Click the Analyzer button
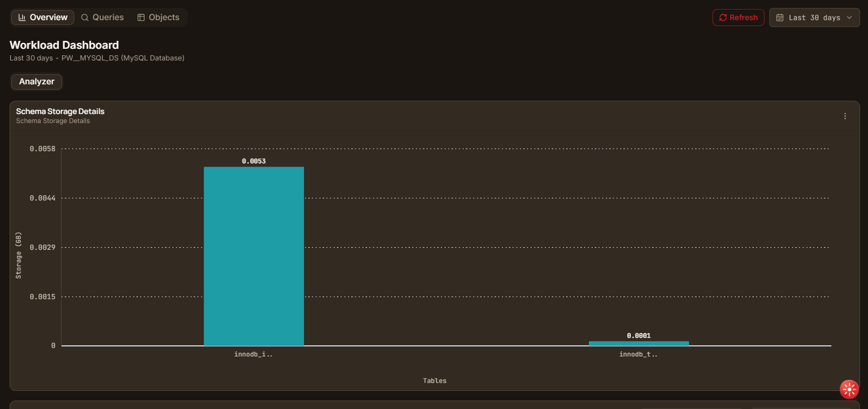The width and height of the screenshot is (868, 409). coord(37,82)
